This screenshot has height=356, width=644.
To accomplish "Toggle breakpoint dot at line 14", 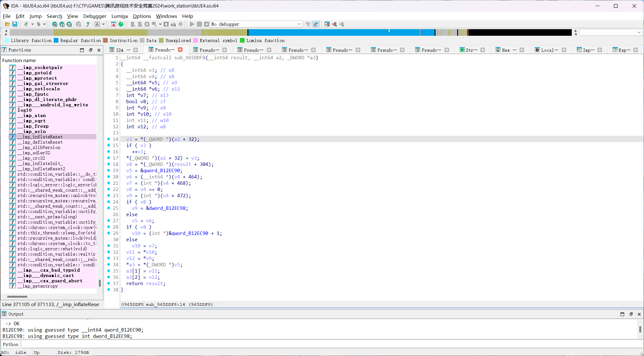I will point(109,139).
